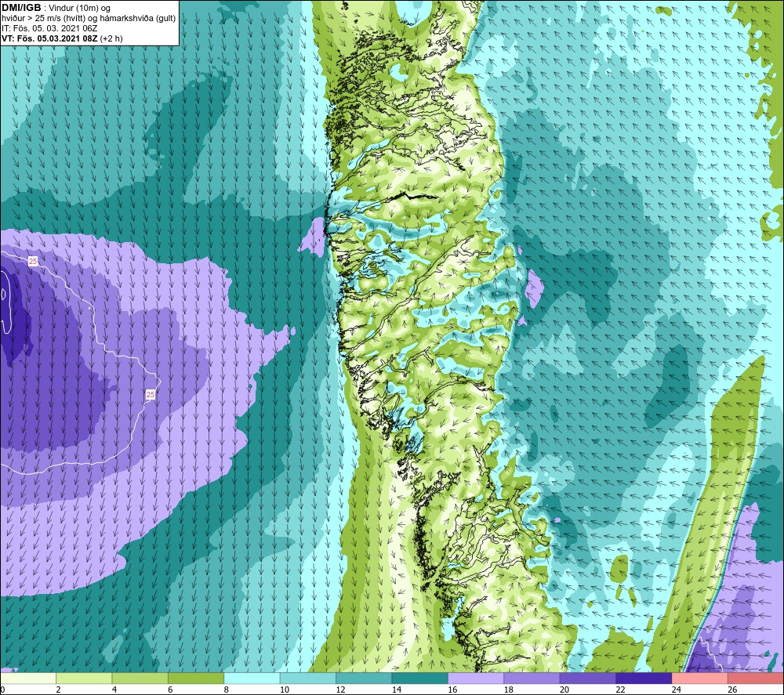Click the title text 'DMI/IGB : Vindur (10m) og'
Screen dimensions: 784x695
click(56, 8)
